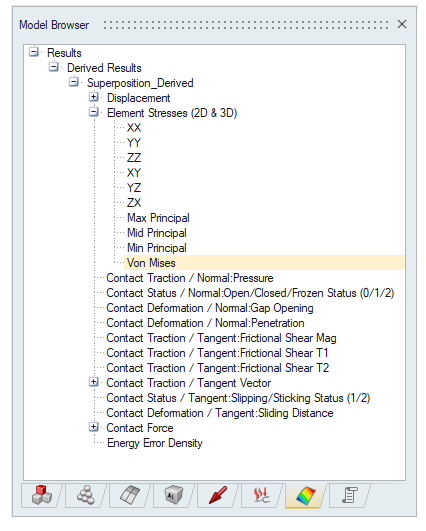
Task: Select the ZX stress component
Action: pyautogui.click(x=134, y=203)
